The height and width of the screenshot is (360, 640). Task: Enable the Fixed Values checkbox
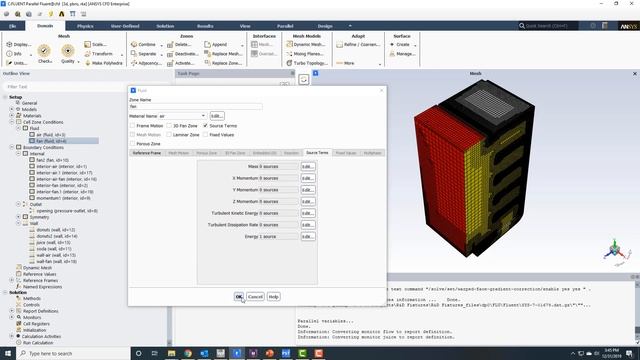tap(205, 135)
